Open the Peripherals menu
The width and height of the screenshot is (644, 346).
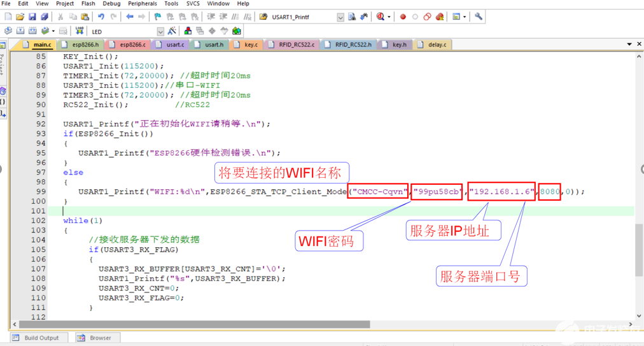pyautogui.click(x=142, y=4)
